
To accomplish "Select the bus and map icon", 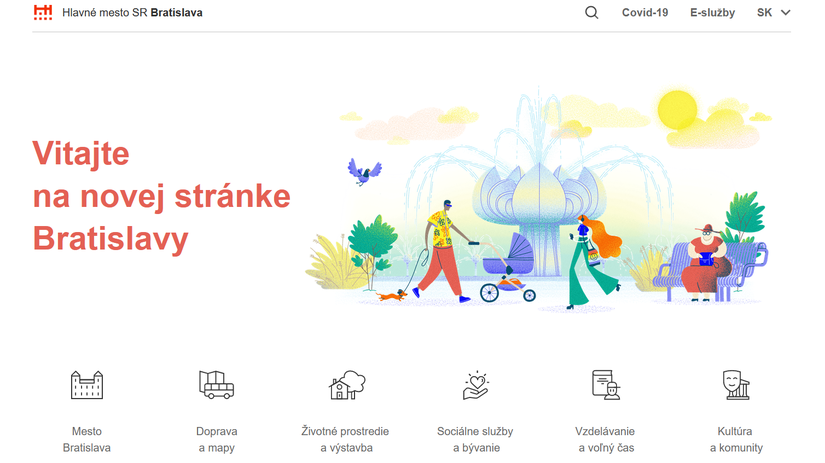I will (x=216, y=385).
